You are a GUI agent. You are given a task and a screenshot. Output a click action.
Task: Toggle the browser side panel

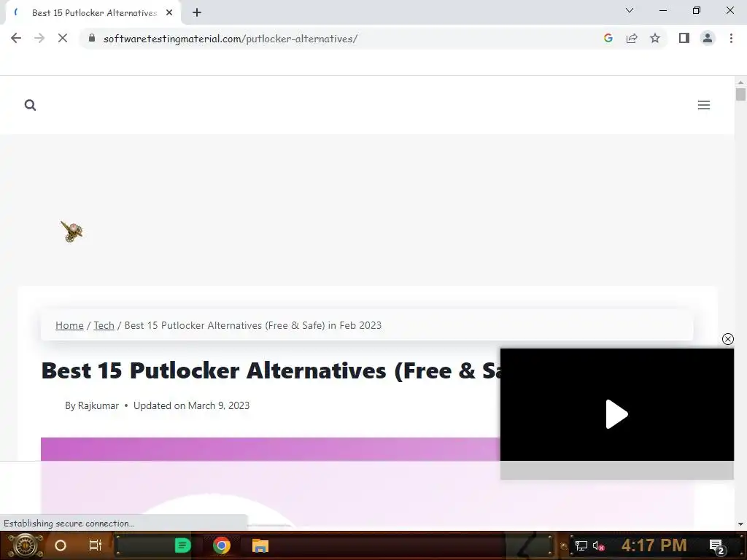click(x=684, y=38)
